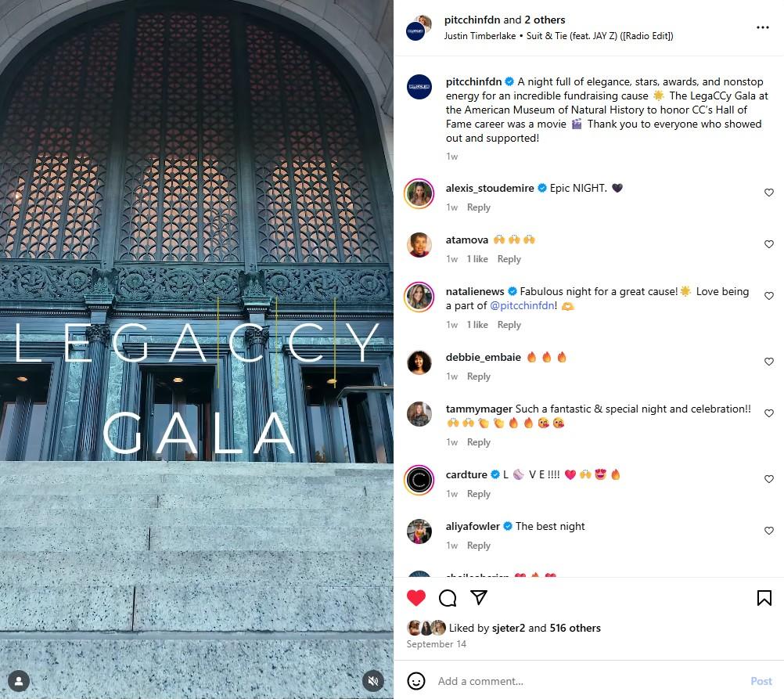784x699 pixels.
Task: Like the comment from atamova
Action: tap(769, 244)
